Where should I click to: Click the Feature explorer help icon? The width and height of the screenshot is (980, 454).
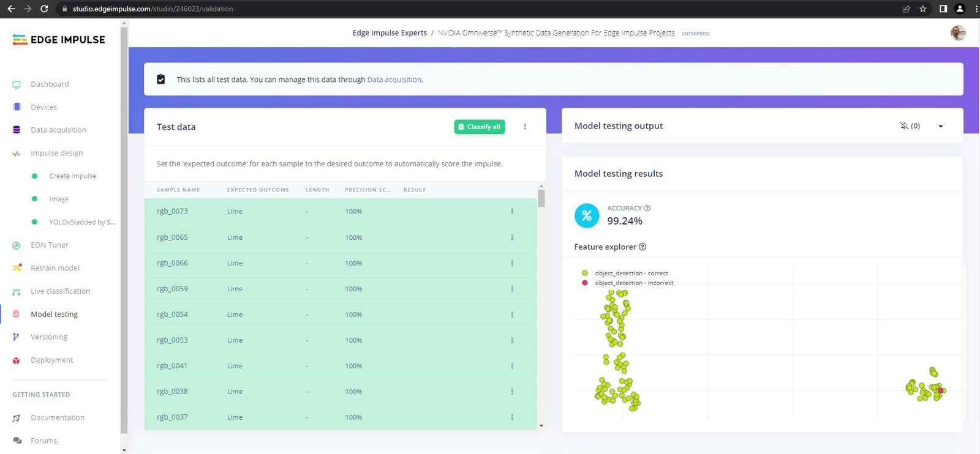coord(643,247)
